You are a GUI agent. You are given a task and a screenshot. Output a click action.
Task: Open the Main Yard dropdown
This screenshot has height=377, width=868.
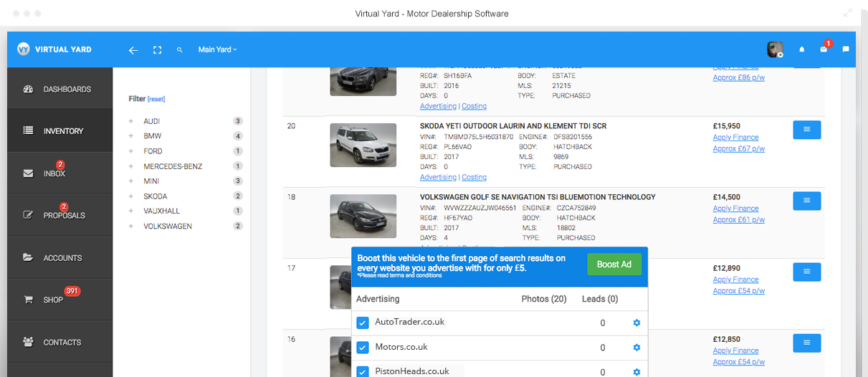218,50
